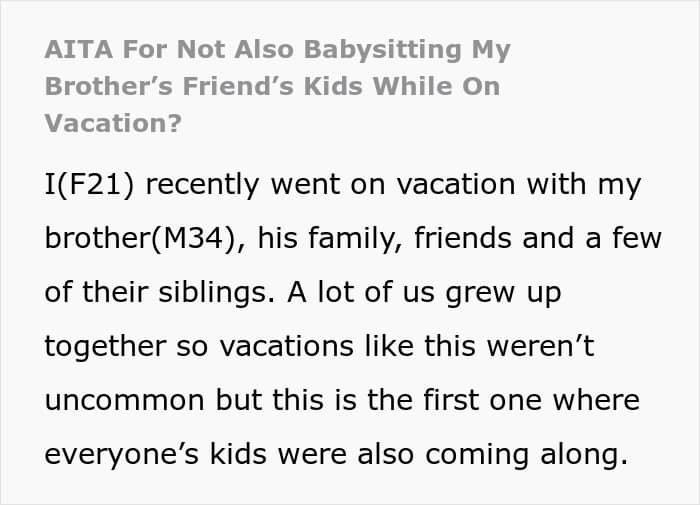Image resolution: width=700 pixels, height=505 pixels.
Task: Click the word 'everyone's' in the last line
Action: 121,454
